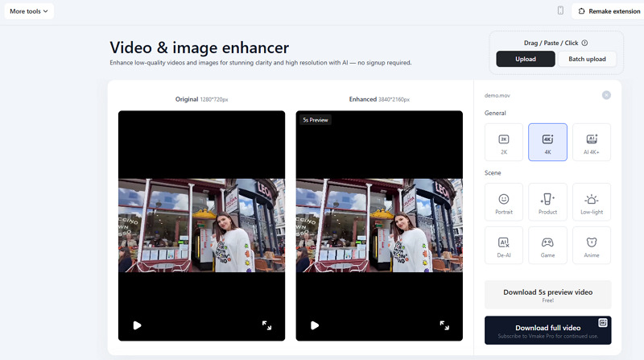Click the Enhanced video thumbnail

[x=379, y=226]
